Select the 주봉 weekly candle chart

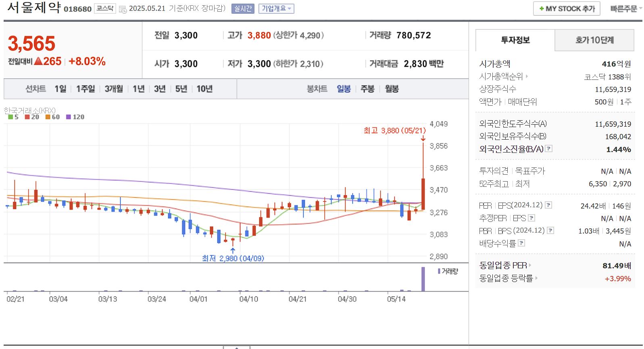367,89
